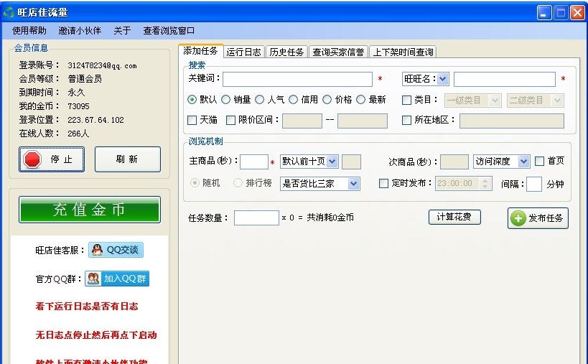Viewport: 588px width, 364px height.
Task: Click the 任务数量 input field
Action: tap(256, 218)
